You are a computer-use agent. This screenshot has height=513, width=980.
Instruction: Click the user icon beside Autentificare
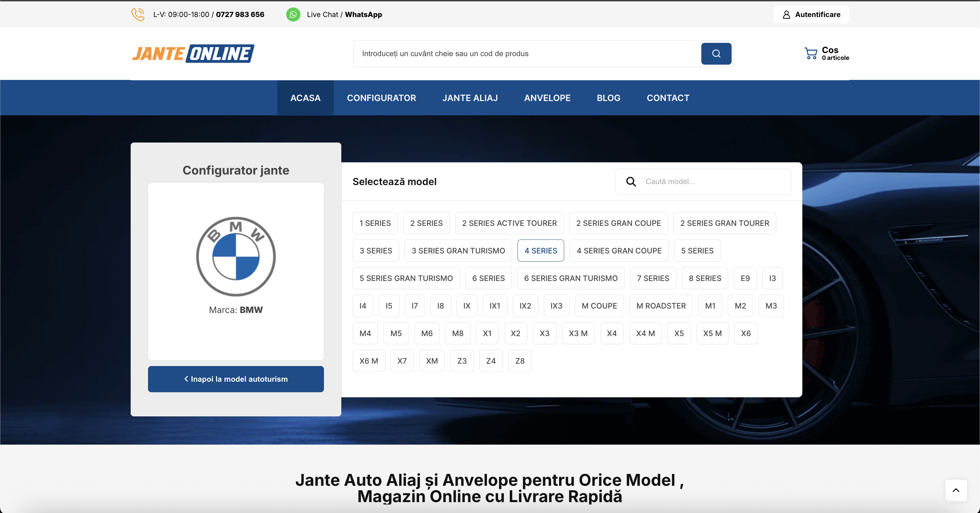click(x=786, y=14)
